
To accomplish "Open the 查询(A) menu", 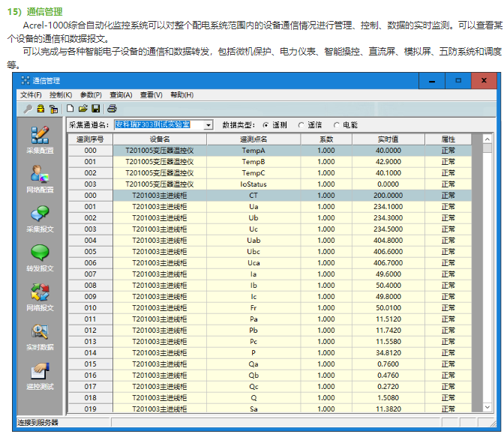I will [121, 94].
